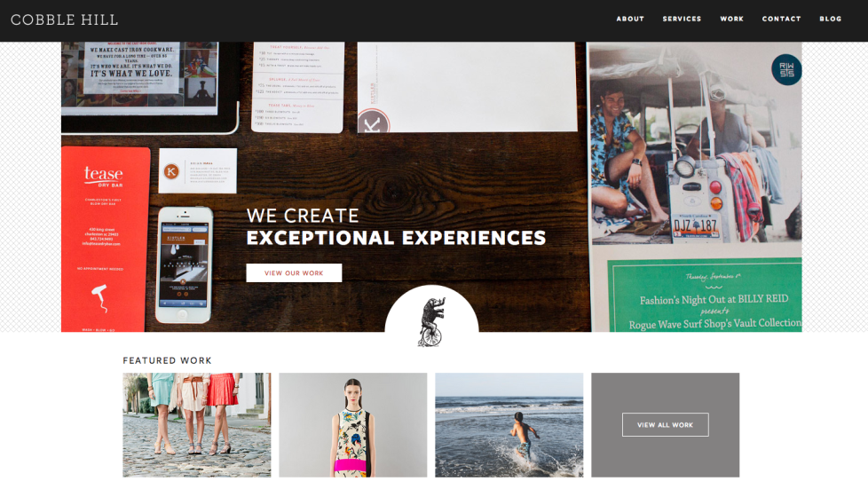This screenshot has width=868, height=497.
Task: Open the cobblestone street fashion thumbnail
Action: click(197, 425)
